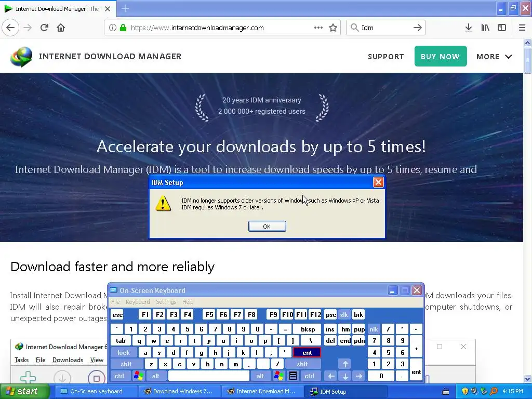Viewport: 532px width, 399px height.
Task: Toggle the slk scroll lock key
Action: click(344, 314)
